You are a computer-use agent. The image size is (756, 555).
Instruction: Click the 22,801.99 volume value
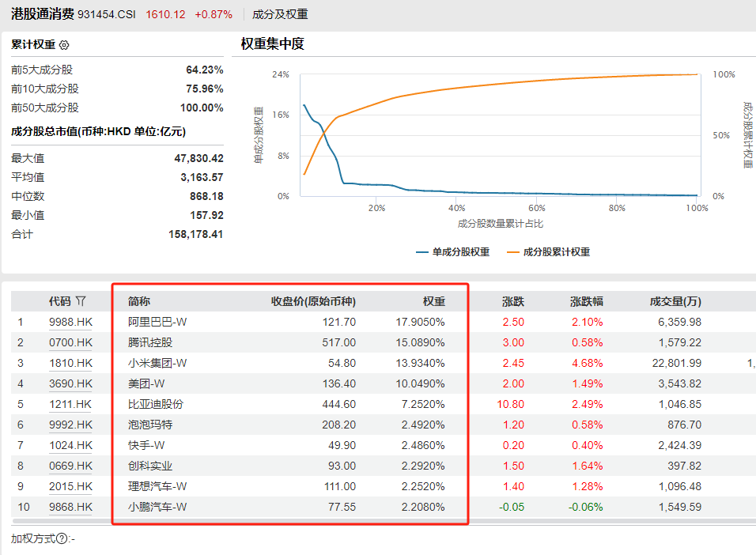676,363
